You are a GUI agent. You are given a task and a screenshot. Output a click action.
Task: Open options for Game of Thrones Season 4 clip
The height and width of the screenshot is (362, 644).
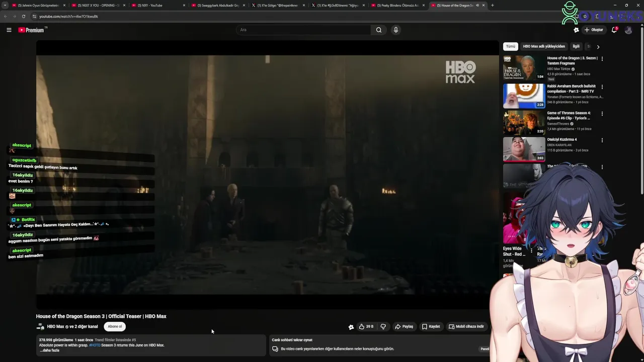602,114
